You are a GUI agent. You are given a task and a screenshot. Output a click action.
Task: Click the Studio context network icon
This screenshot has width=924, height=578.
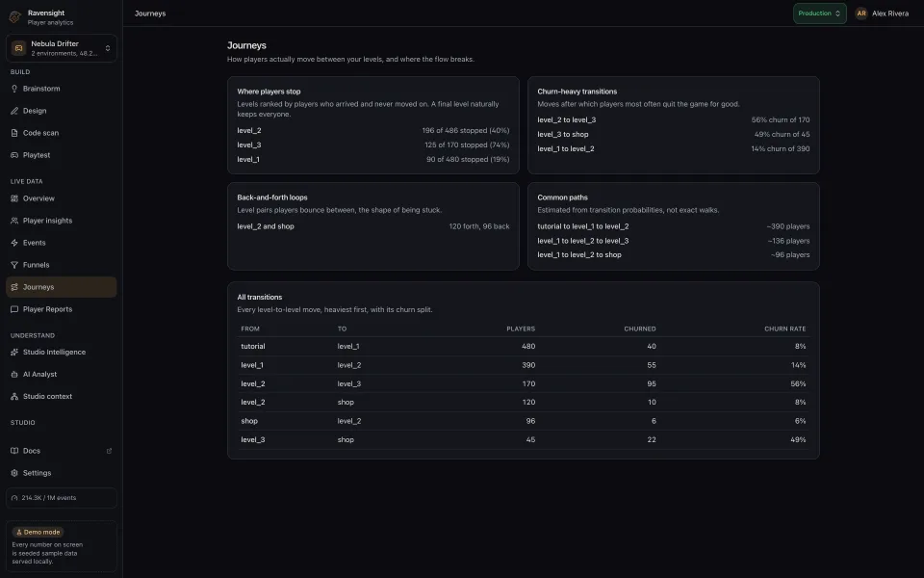point(14,396)
